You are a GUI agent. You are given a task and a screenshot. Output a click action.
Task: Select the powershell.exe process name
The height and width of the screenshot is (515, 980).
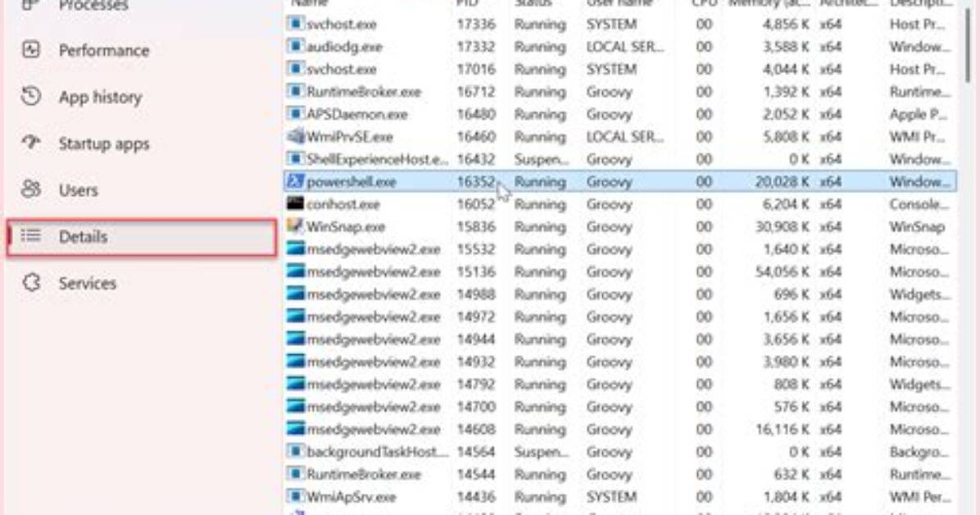352,182
